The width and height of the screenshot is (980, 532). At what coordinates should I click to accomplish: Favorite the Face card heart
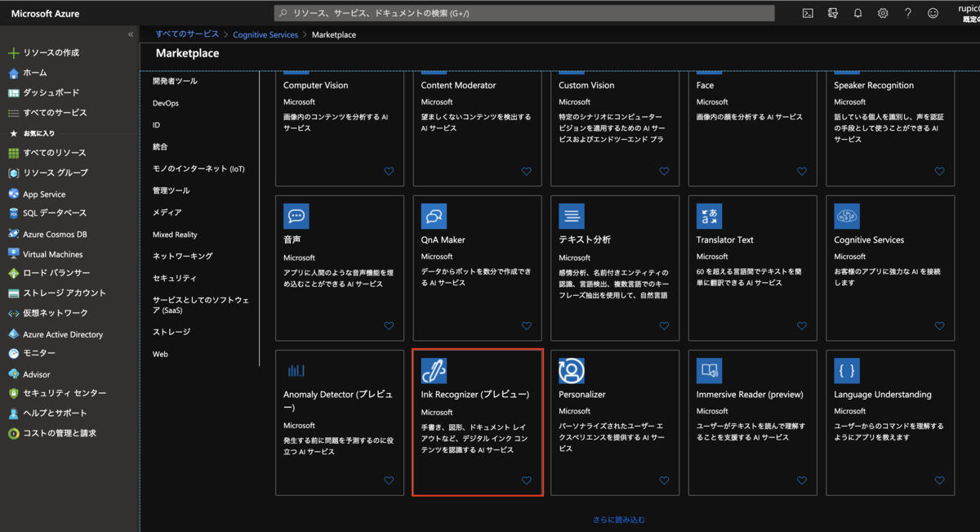[x=802, y=172]
